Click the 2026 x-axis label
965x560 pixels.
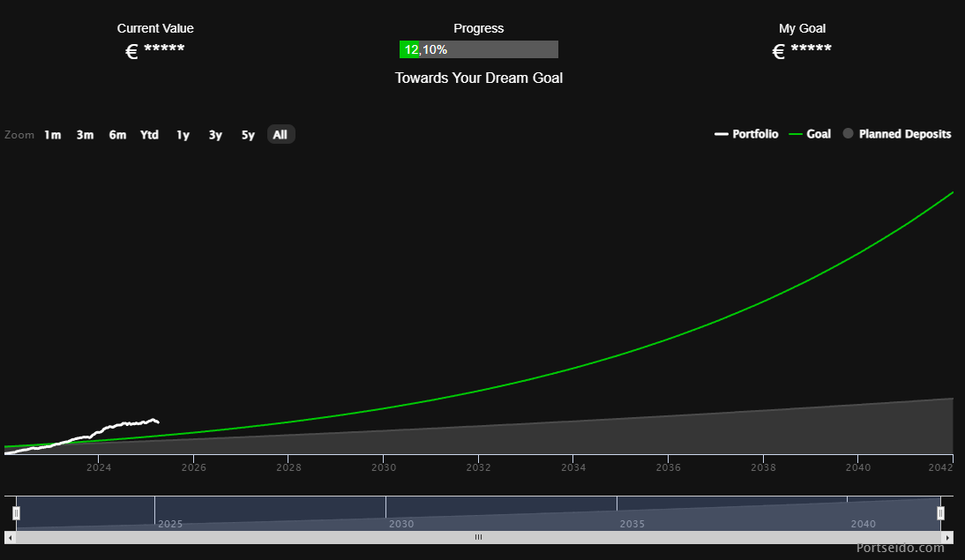[193, 467]
